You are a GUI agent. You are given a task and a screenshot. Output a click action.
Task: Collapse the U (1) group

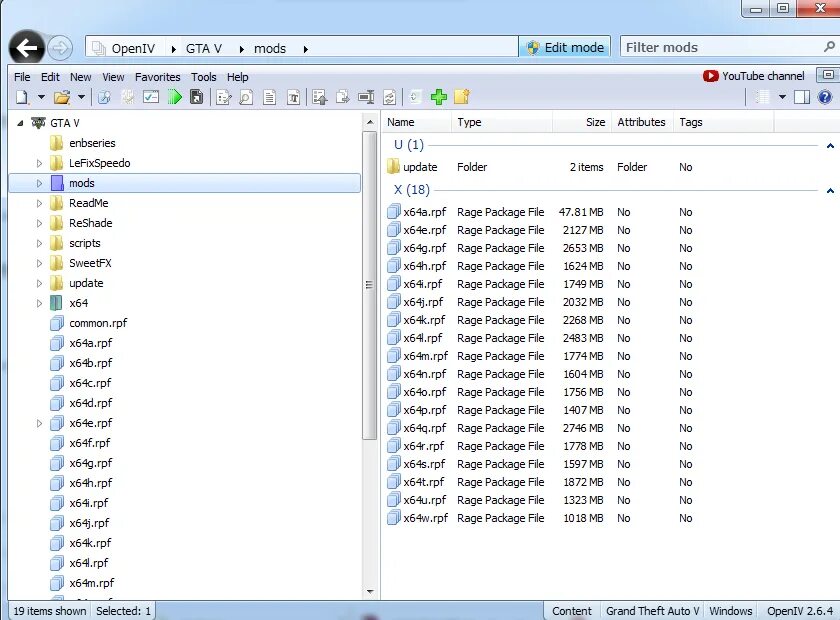[x=830, y=146]
